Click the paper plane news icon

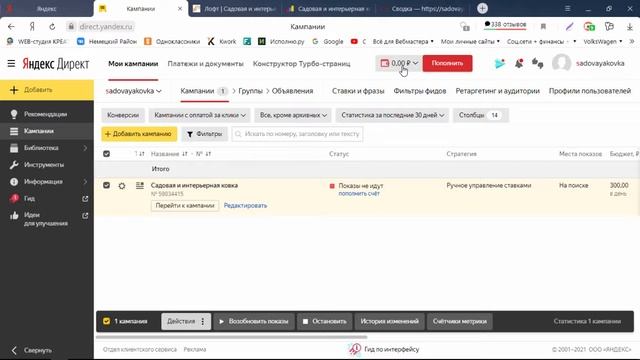pos(500,63)
